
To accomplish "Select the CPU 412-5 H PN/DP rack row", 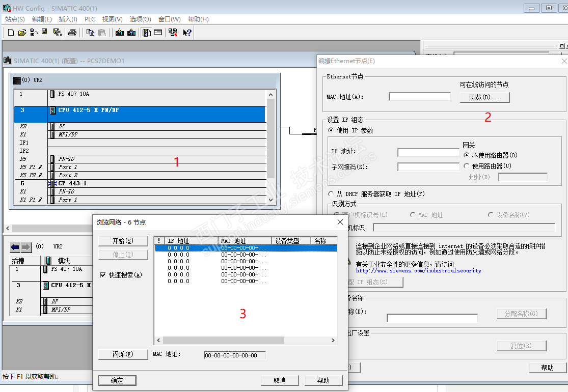I will [x=140, y=114].
